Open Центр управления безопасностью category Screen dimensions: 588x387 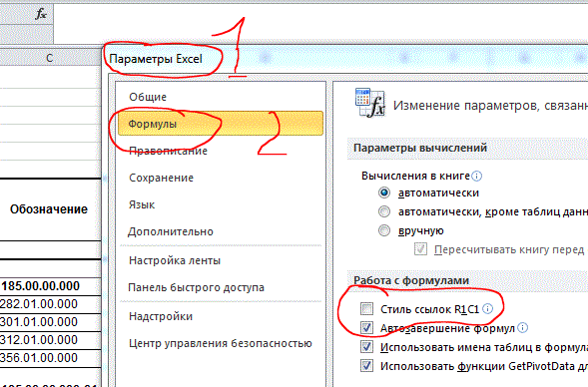(220, 343)
